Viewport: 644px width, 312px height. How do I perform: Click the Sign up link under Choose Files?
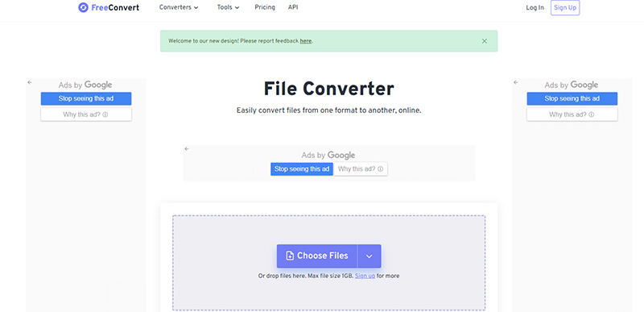(365, 276)
